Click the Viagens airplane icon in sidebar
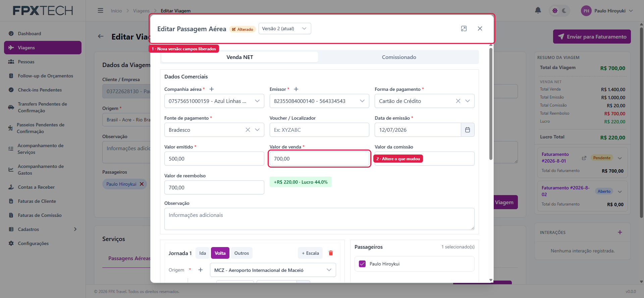Image resolution: width=644 pixels, height=298 pixels. tap(11, 48)
